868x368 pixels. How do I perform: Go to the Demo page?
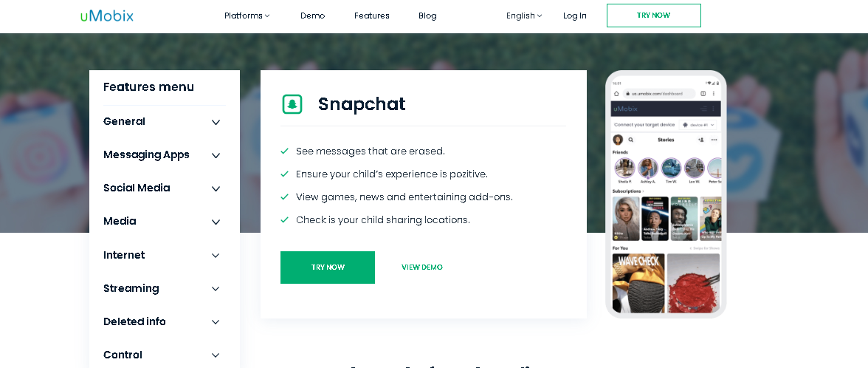312,16
